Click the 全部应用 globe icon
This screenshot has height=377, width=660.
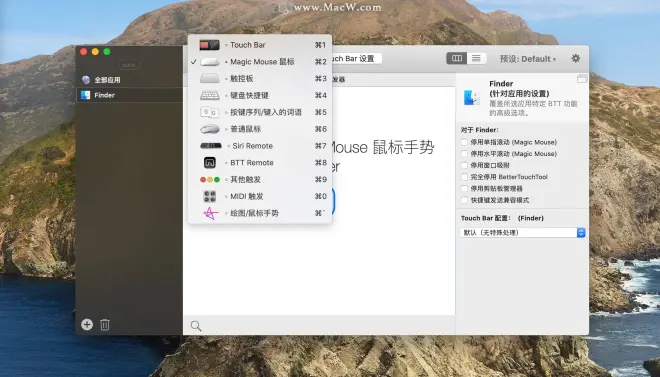coord(86,80)
